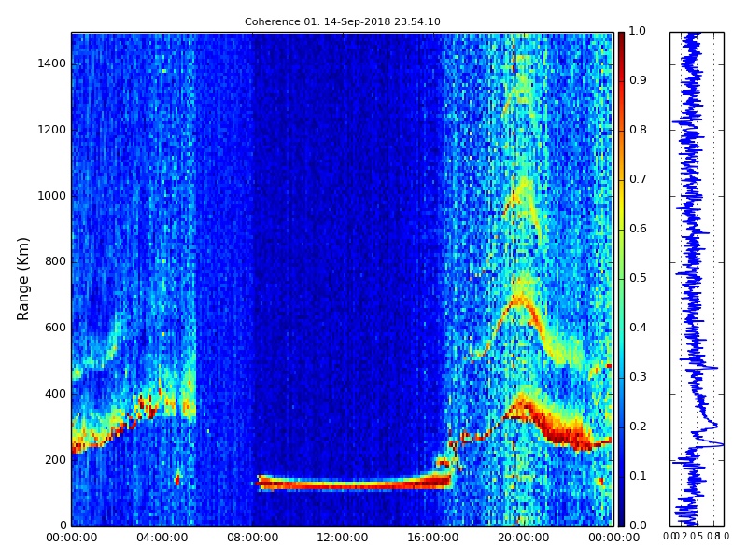
Task: Click the colorbar 0.3 label
Action: [638, 377]
